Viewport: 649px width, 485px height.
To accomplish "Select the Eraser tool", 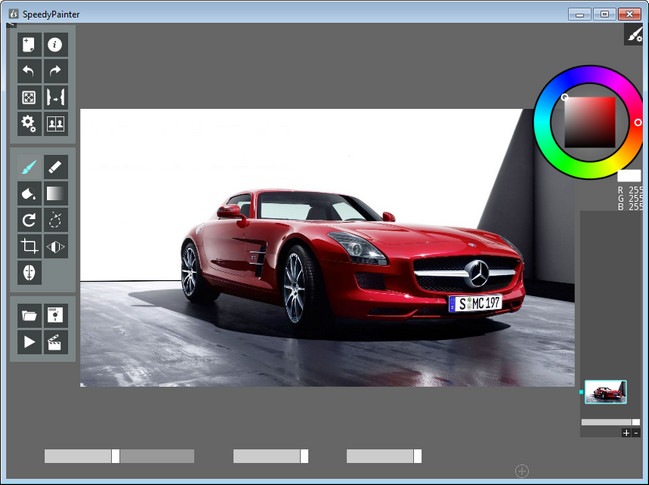I will pyautogui.click(x=56, y=167).
